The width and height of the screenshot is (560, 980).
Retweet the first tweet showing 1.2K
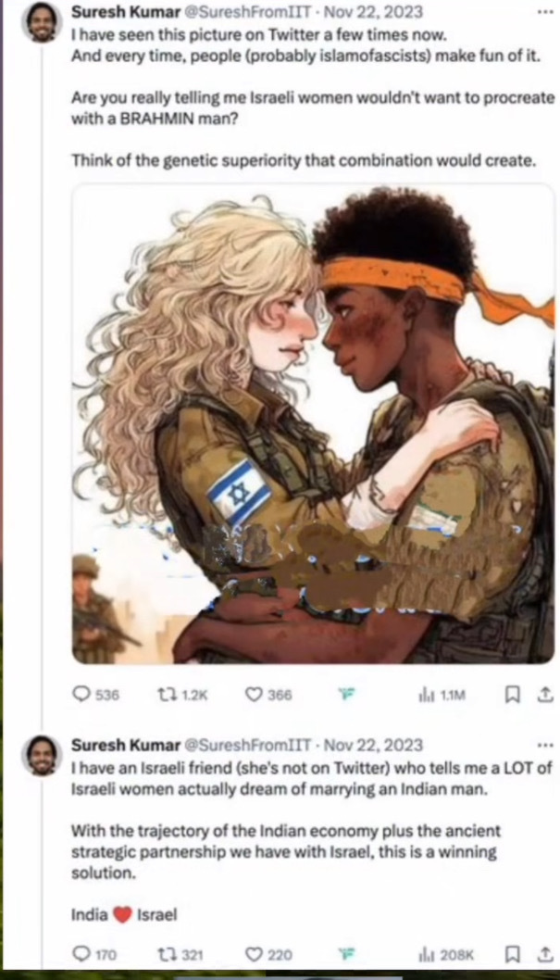pos(181,695)
